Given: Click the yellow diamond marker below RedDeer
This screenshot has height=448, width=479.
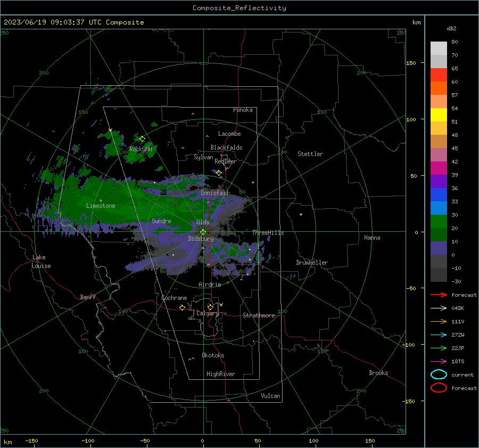Looking at the screenshot, I should 219,173.
